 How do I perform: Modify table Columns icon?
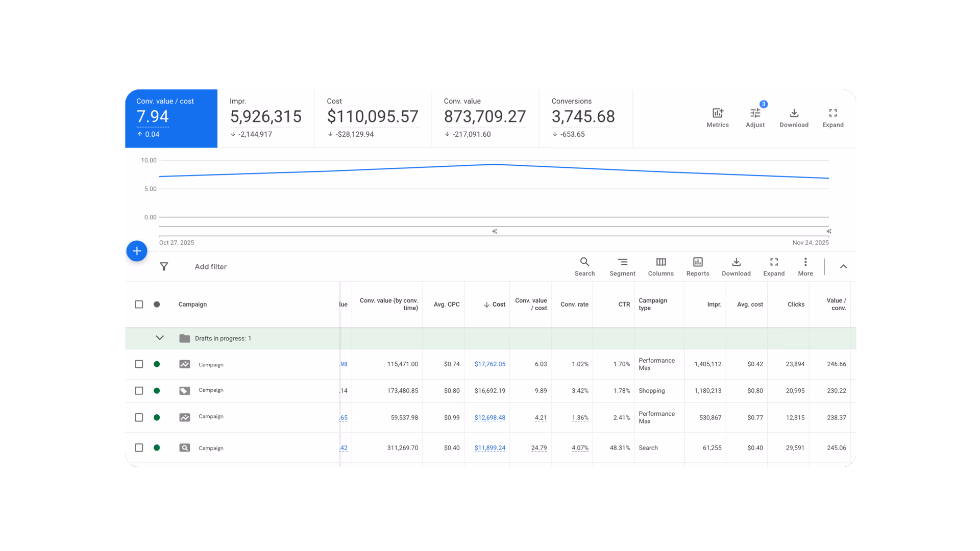point(660,262)
